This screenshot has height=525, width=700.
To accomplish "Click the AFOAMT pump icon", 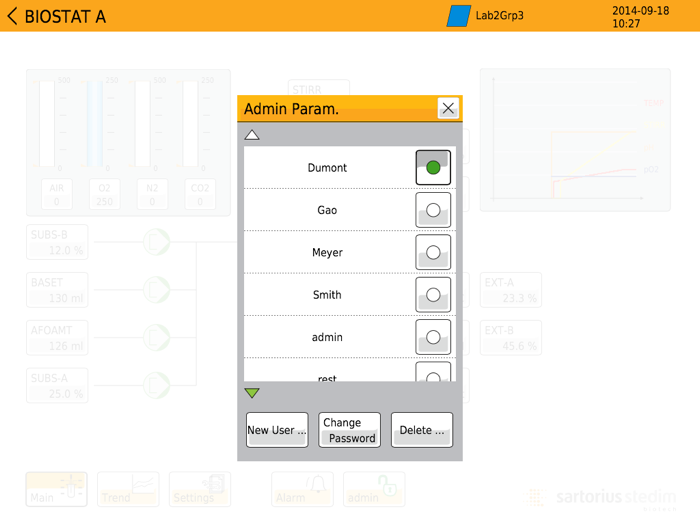I will 156,338.
